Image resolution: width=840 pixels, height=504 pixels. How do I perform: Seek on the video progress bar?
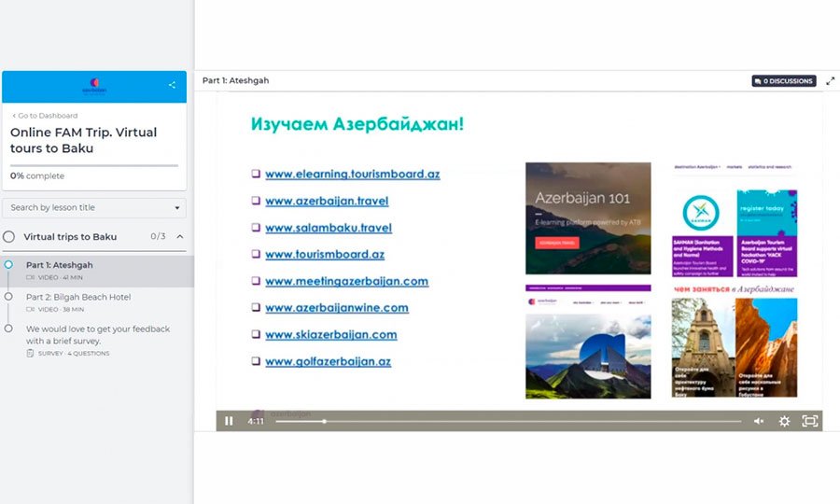click(x=508, y=422)
